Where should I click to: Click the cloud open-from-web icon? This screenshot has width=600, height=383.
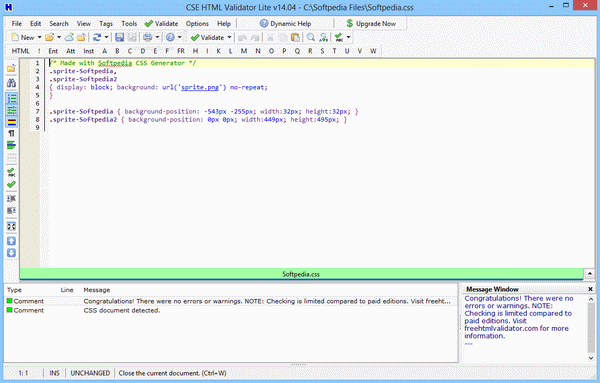69,37
